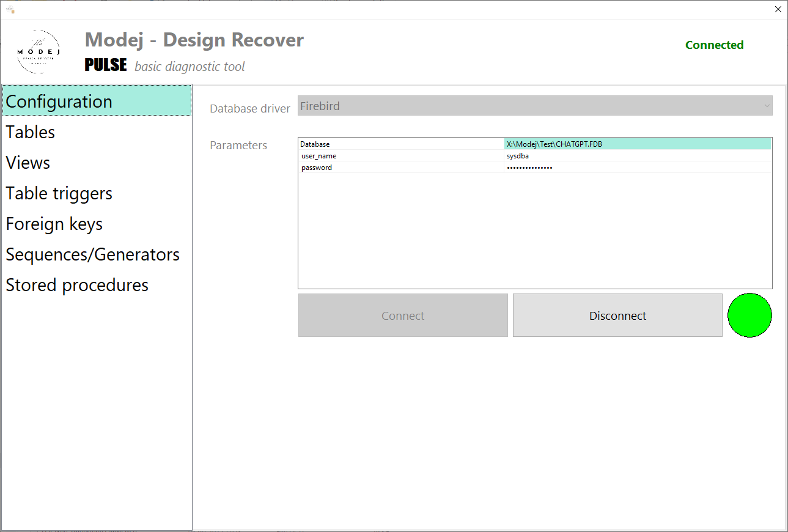Click the Parameters label
The width and height of the screenshot is (788, 532).
tap(238, 145)
